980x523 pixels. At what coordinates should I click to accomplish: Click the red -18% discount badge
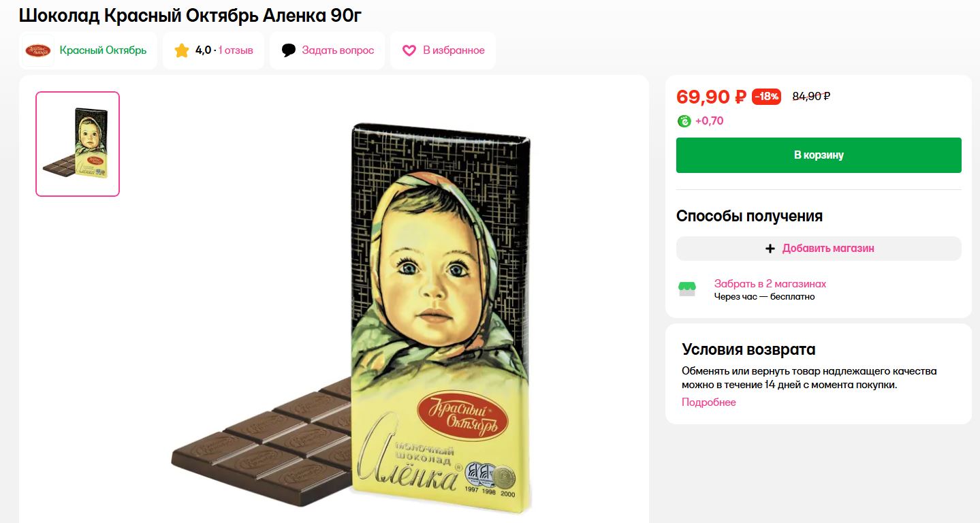766,97
